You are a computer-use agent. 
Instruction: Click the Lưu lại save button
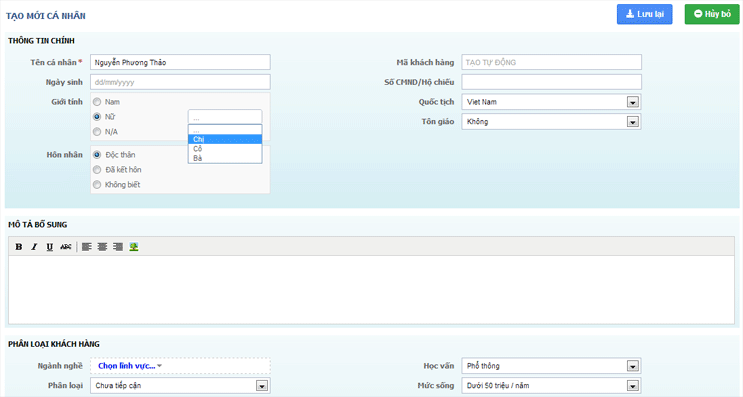click(644, 14)
